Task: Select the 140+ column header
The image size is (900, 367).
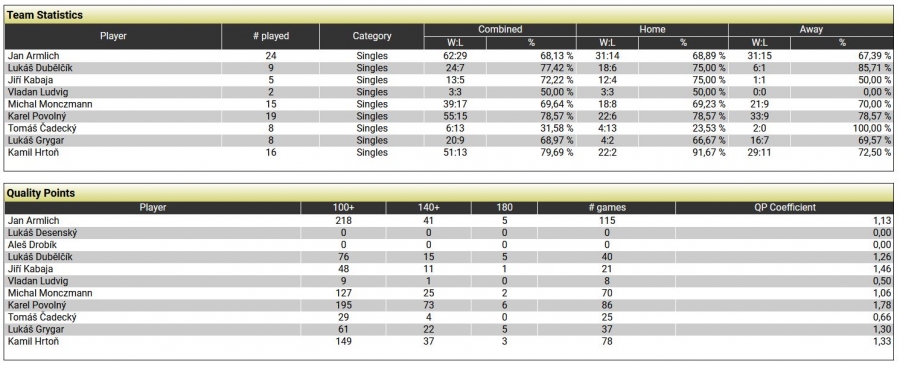Action: (x=429, y=207)
